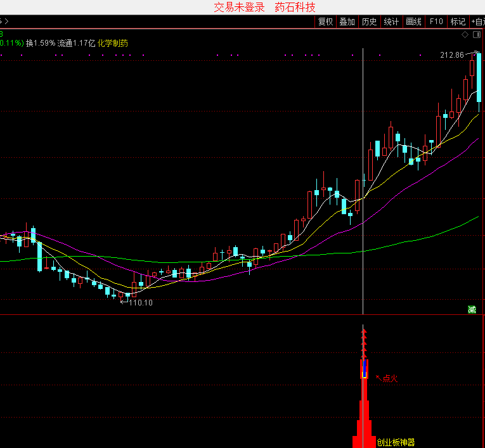Open F10 company information
The width and height of the screenshot is (485, 448).
[x=436, y=22]
